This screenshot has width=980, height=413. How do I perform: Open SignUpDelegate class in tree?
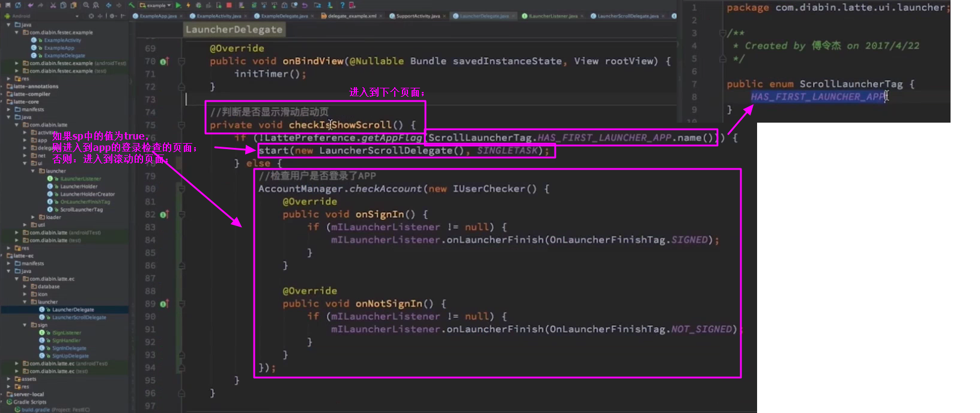point(70,356)
